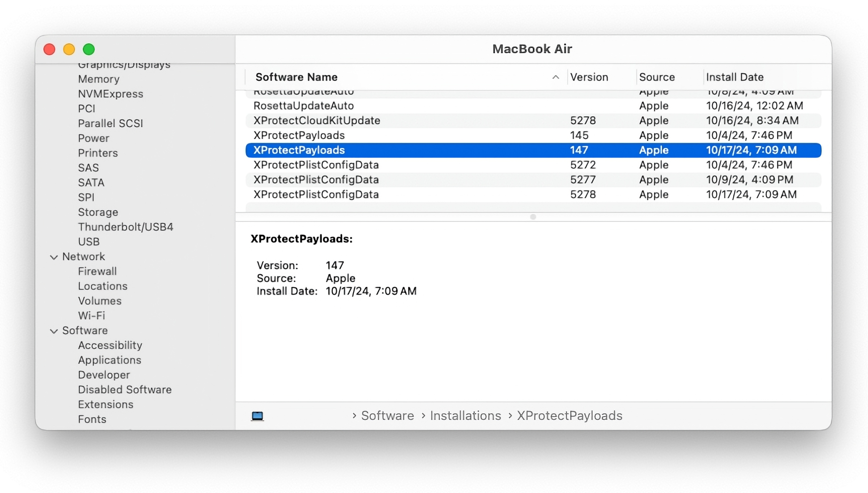Image resolution: width=868 pixels, height=493 pixels.
Task: Open the Fonts section
Action: click(92, 419)
